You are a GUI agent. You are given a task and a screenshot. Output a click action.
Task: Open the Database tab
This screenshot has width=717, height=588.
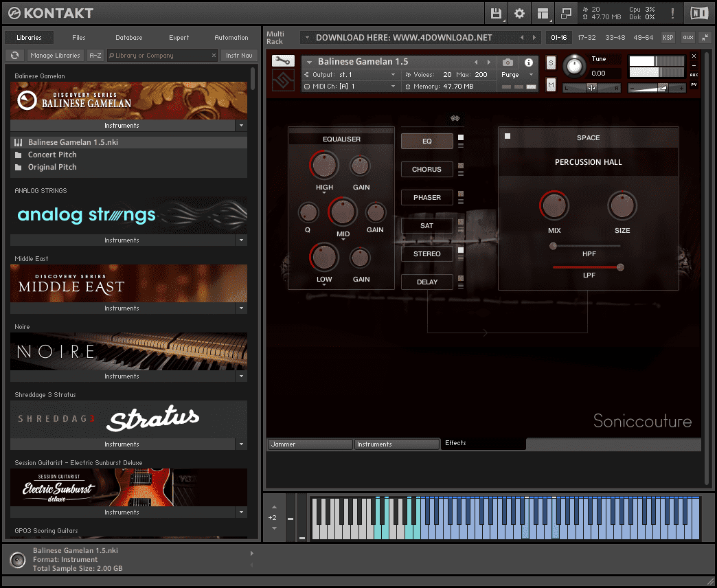tap(128, 37)
